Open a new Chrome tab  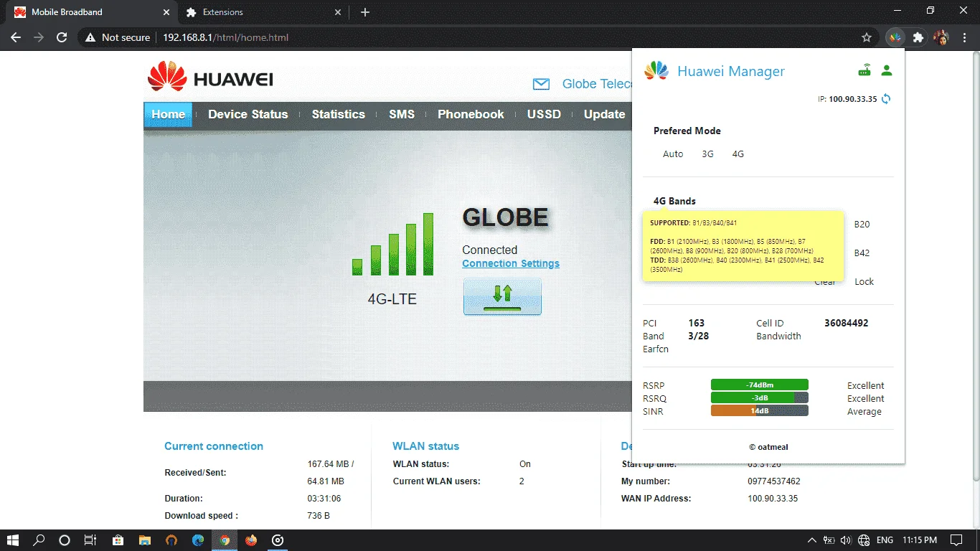pyautogui.click(x=364, y=12)
